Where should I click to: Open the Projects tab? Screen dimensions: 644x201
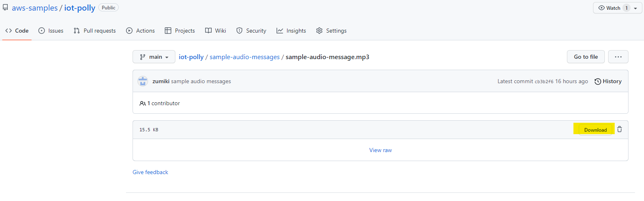179,31
